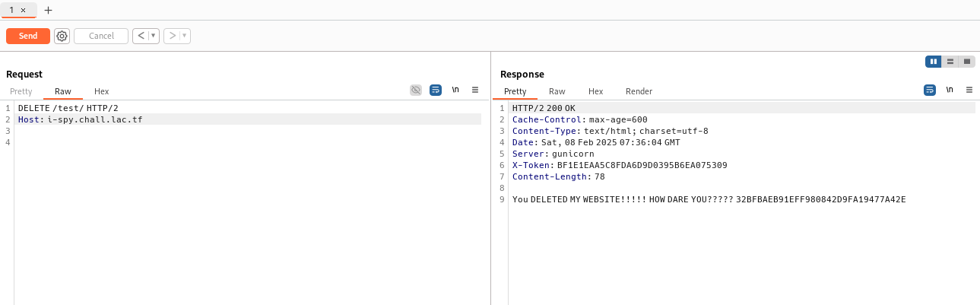Go back to previous request arrow

(141, 36)
